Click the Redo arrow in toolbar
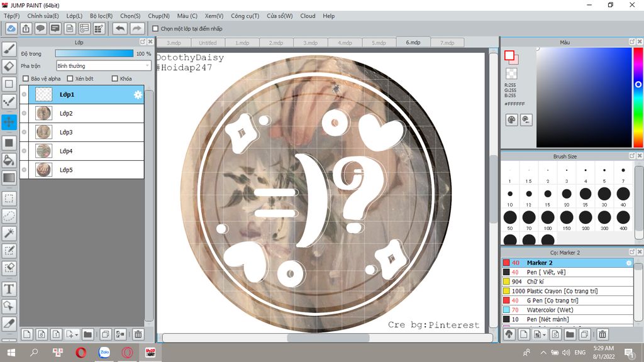Image resolution: width=644 pixels, height=362 pixels. (137, 29)
